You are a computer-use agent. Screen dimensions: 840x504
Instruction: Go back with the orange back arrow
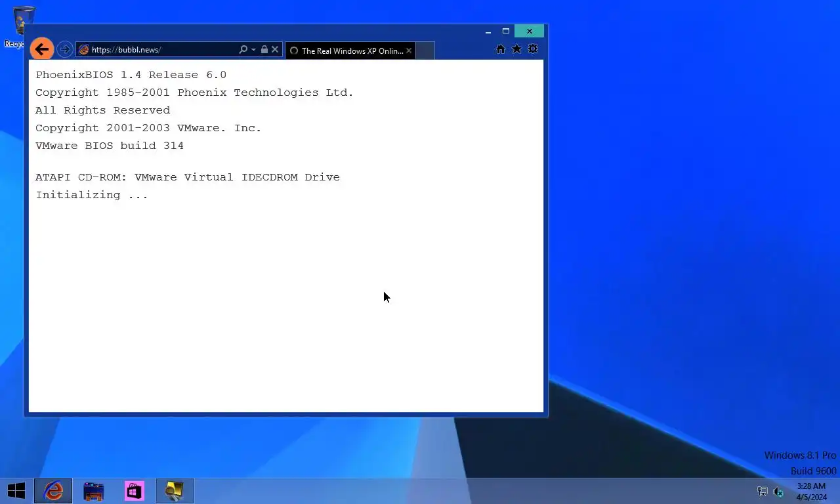(x=41, y=49)
